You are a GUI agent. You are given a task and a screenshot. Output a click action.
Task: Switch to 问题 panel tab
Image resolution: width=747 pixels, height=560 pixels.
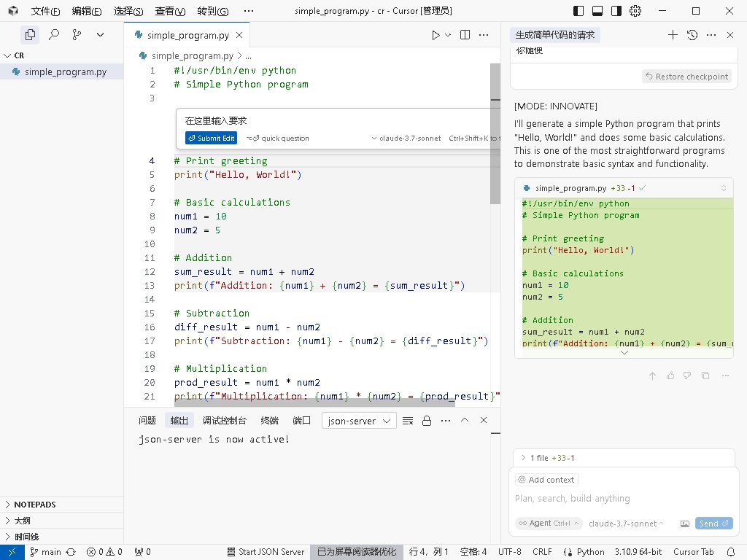147,420
